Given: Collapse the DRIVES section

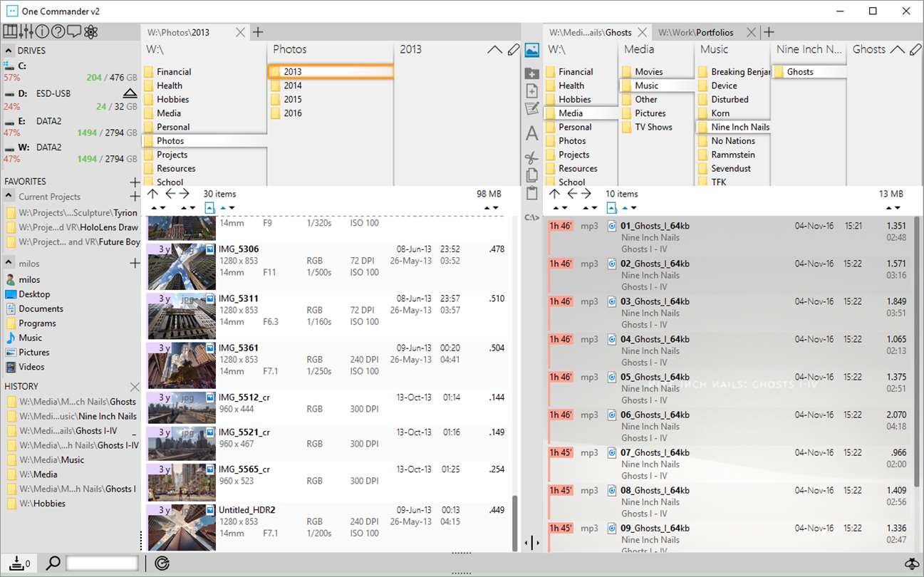Looking at the screenshot, I should click(x=9, y=51).
